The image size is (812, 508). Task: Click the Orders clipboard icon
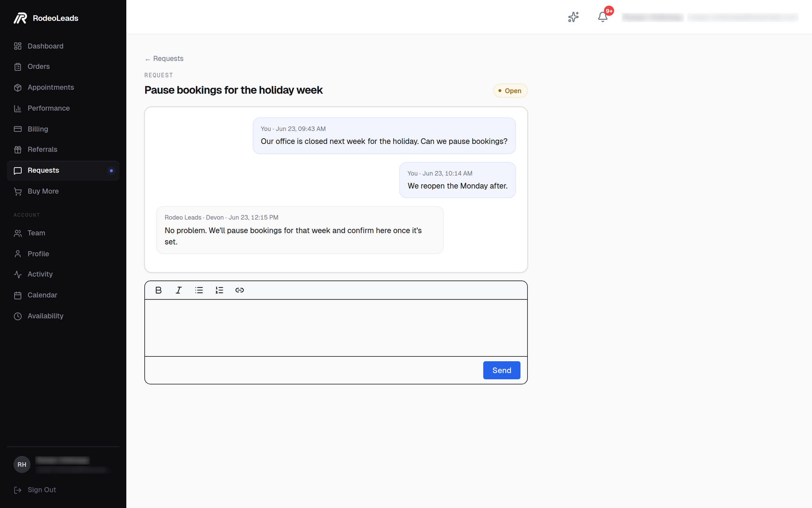coord(18,67)
